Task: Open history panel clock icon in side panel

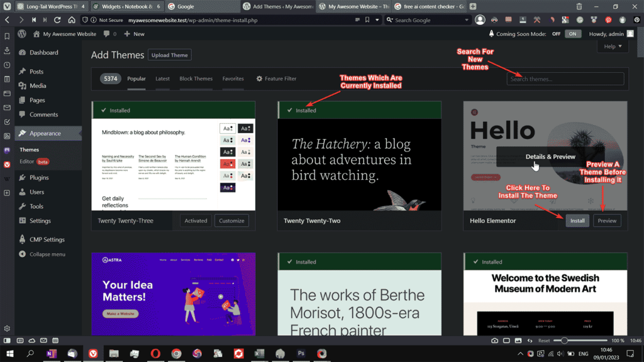Action: pyautogui.click(x=7, y=65)
